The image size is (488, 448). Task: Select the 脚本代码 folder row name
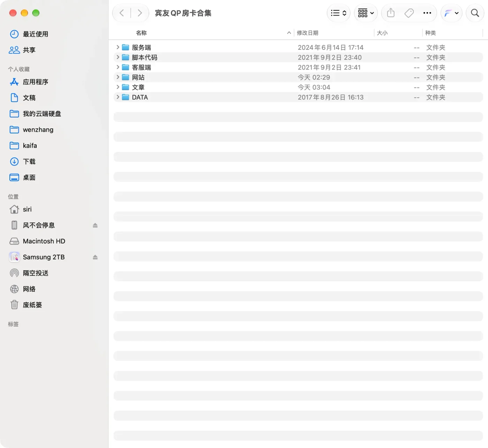pos(145,57)
